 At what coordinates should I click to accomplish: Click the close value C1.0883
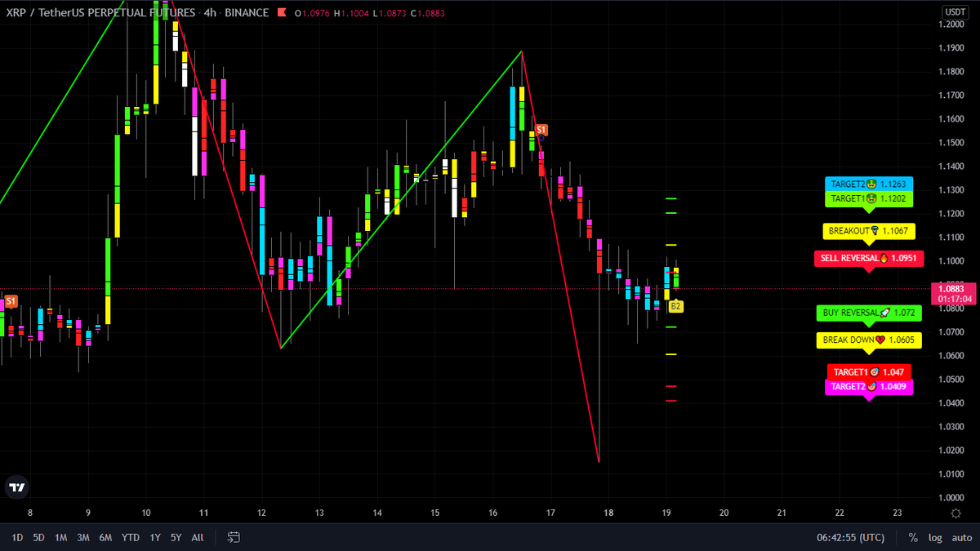[426, 14]
